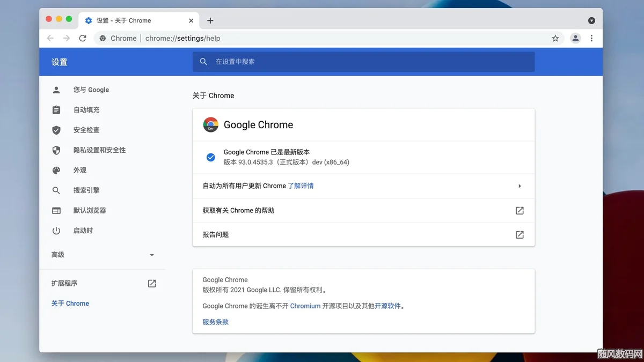Open 搜索引擎 settings
Screen dimensions: 644x362
coord(86,190)
